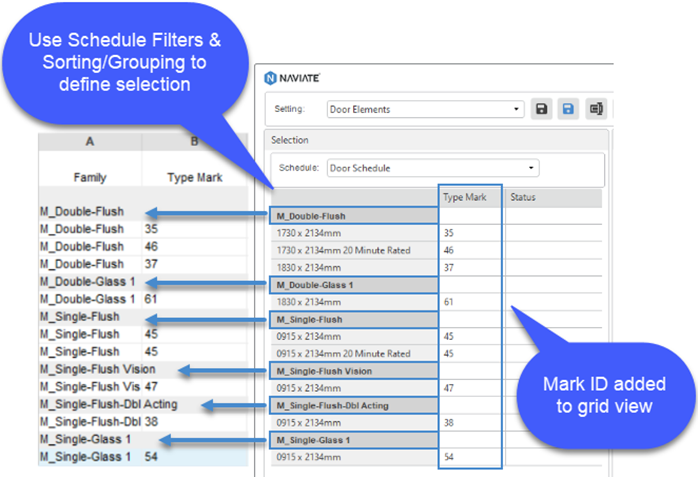The width and height of the screenshot is (698, 477).
Task: Click the 1730 x 2134mm 20 Minute Rated row
Action: 436,251
